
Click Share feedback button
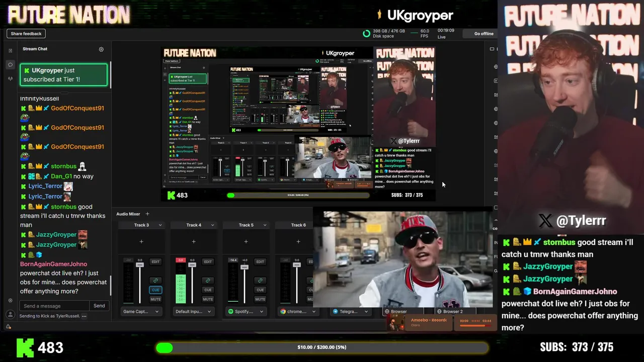(26, 34)
